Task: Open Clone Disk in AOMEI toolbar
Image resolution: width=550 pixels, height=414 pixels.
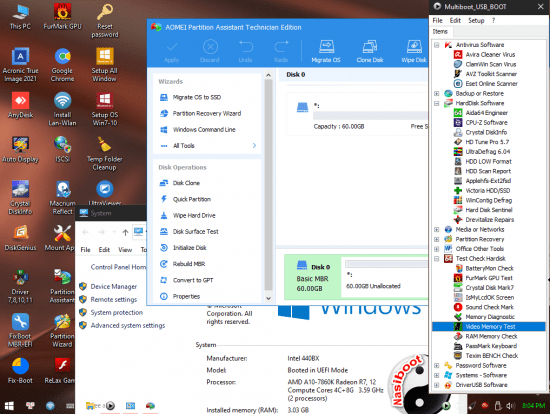Action: pyautogui.click(x=370, y=51)
